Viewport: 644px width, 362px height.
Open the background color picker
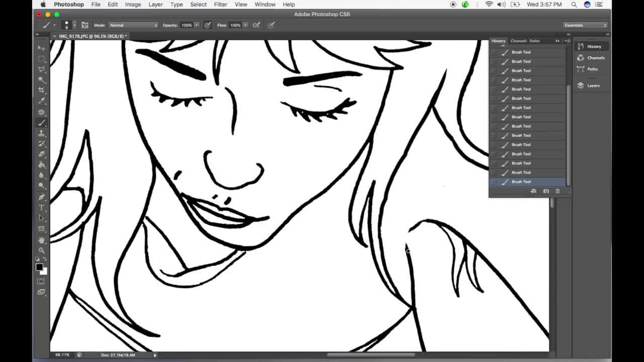45,272
